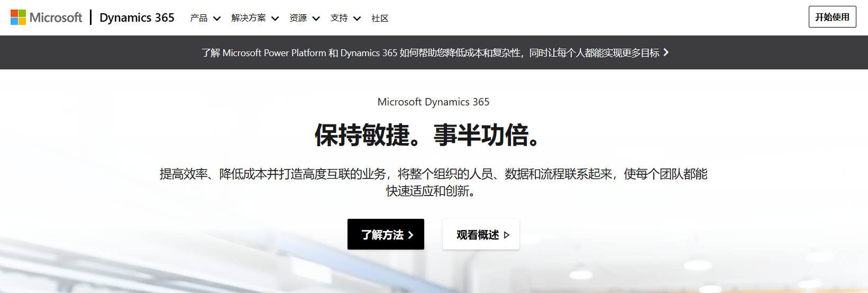Expand the chevron next to 解决方案
868x293 pixels.
(275, 19)
